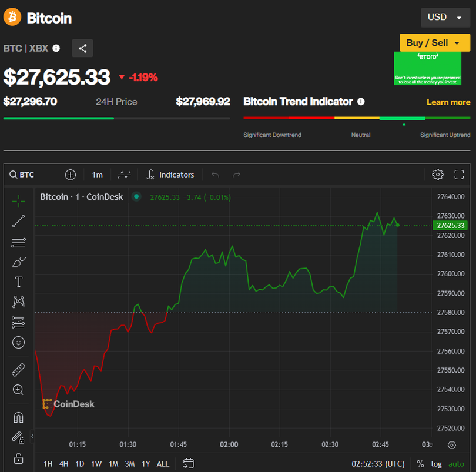Select the trend line drawing tool
Image resolution: width=476 pixels, height=472 pixels.
click(x=19, y=221)
